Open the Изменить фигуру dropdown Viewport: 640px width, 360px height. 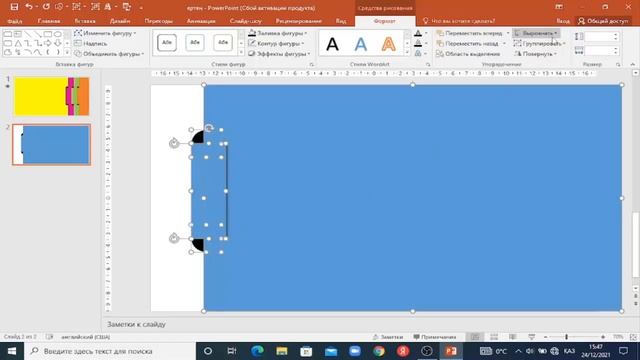pos(105,33)
